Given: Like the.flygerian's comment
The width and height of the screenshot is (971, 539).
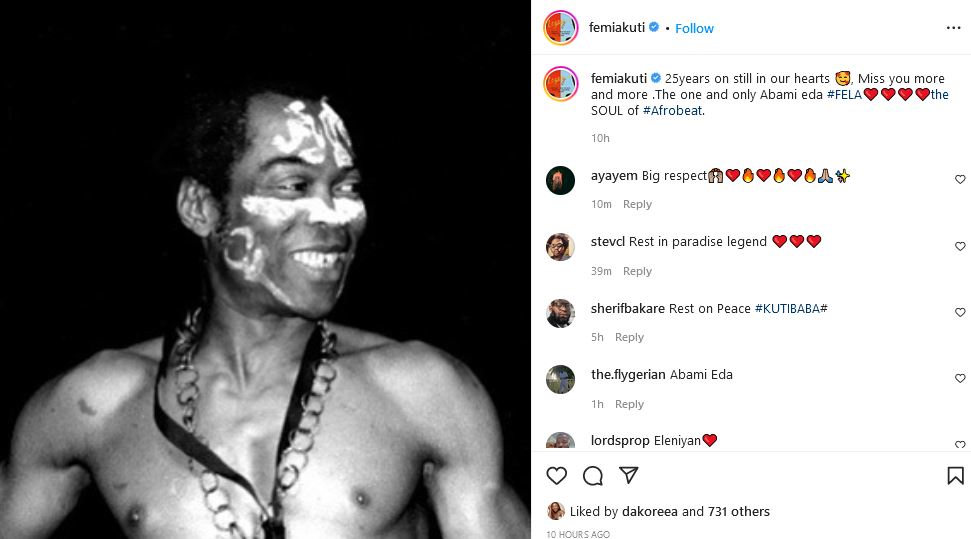Looking at the screenshot, I should (960, 379).
